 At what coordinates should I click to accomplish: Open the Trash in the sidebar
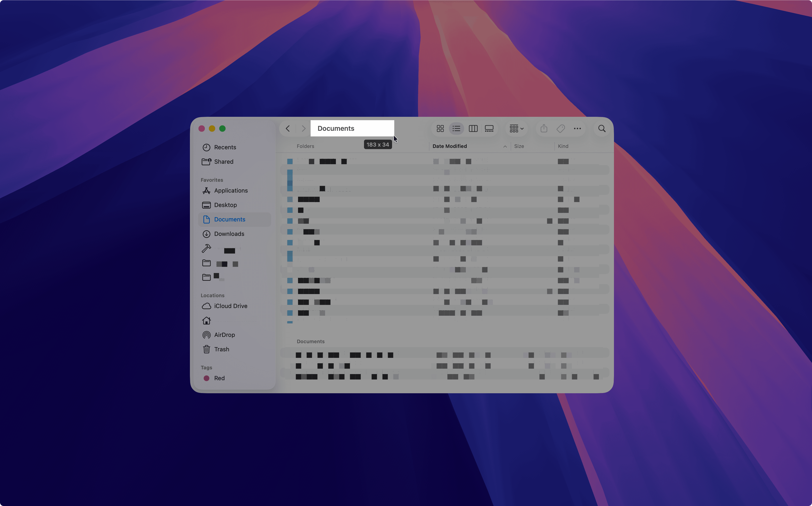tap(221, 349)
